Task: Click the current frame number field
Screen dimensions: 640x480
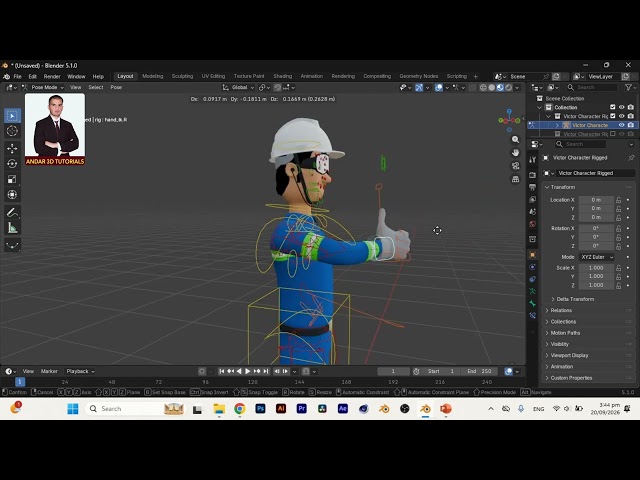Action: point(393,371)
